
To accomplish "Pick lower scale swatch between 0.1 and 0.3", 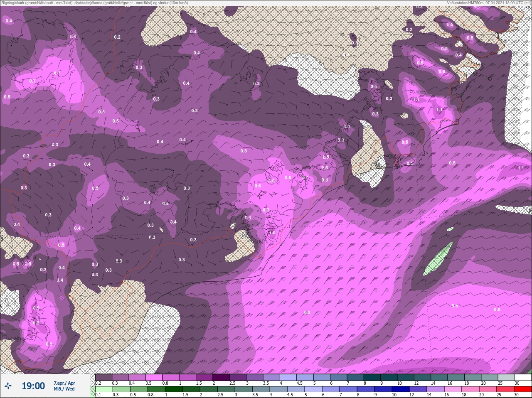I will point(104,389).
